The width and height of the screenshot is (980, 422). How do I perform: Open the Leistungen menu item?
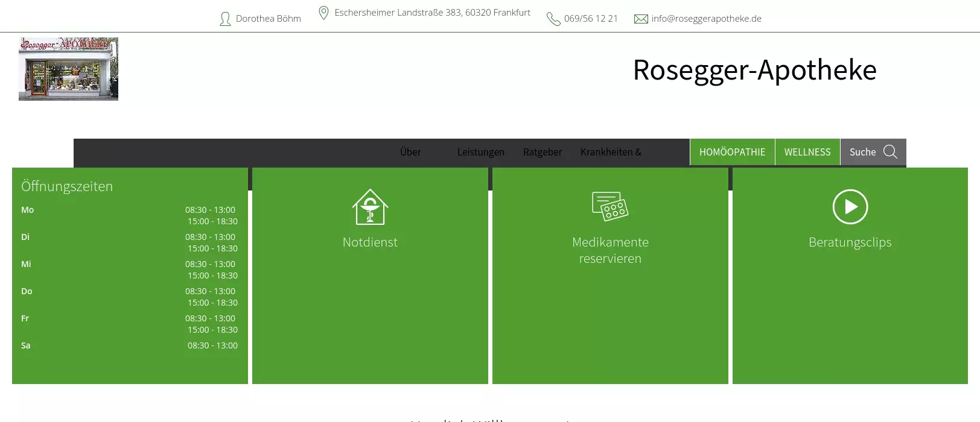tap(480, 152)
